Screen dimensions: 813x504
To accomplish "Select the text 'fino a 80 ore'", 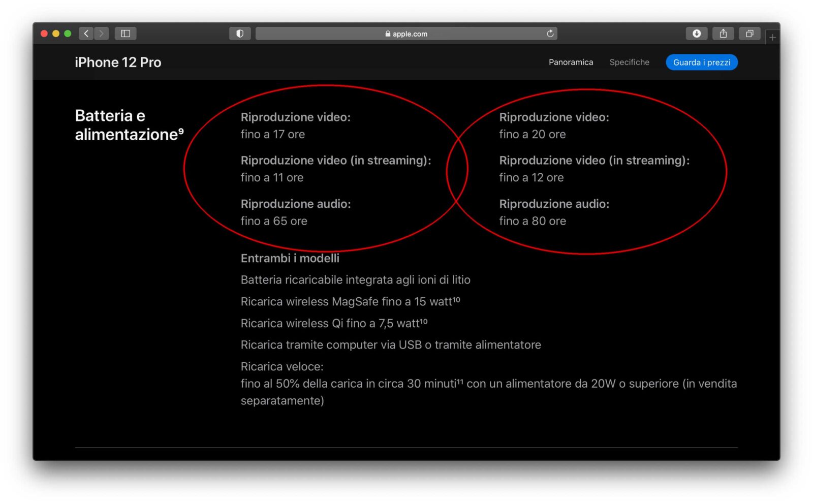I will coord(532,221).
